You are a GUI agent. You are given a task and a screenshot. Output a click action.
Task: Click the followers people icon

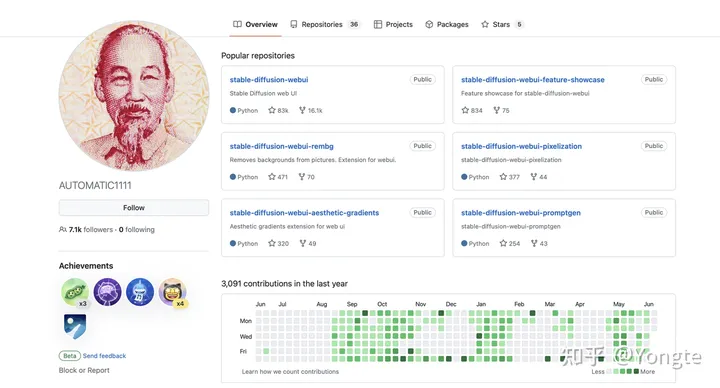click(x=62, y=229)
